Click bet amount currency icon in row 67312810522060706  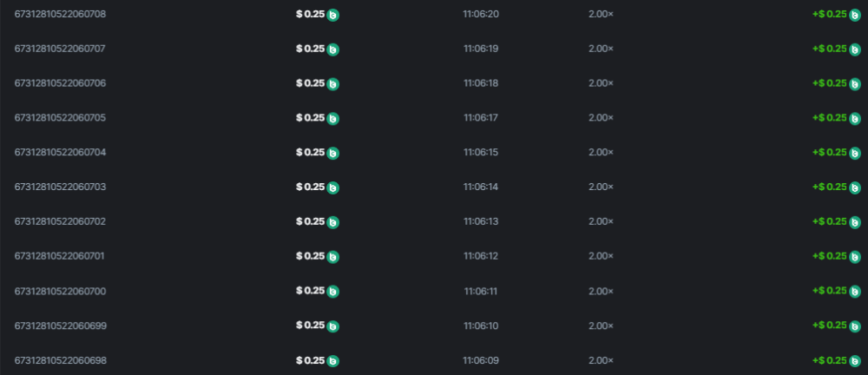pyautogui.click(x=333, y=84)
